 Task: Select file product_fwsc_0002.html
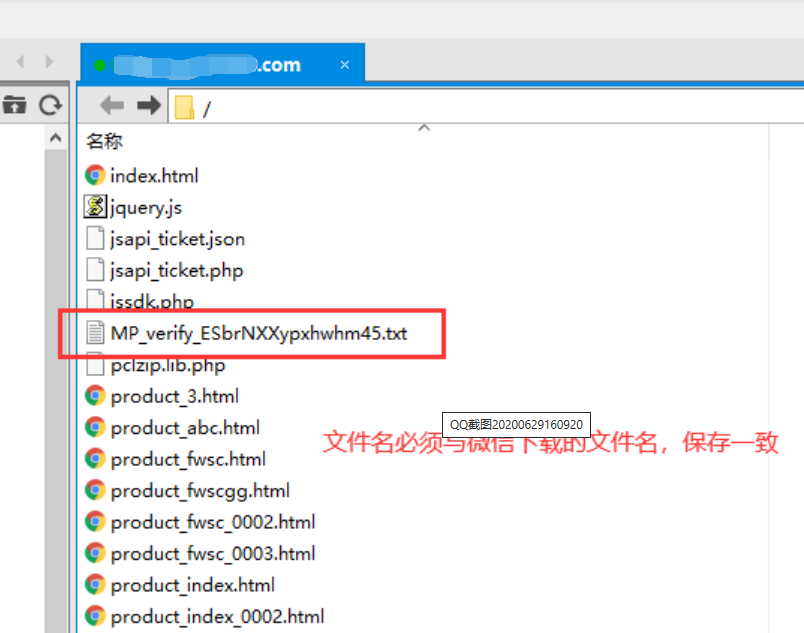click(x=213, y=522)
